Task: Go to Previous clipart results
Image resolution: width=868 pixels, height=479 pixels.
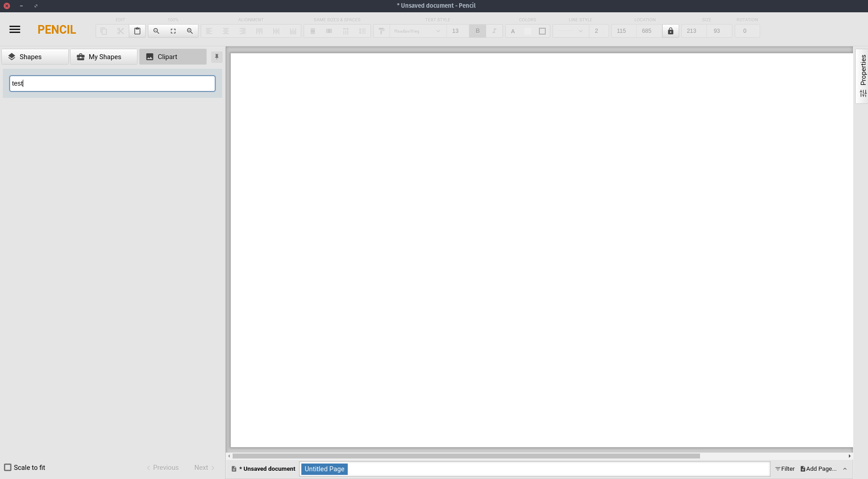Action: click(x=162, y=468)
